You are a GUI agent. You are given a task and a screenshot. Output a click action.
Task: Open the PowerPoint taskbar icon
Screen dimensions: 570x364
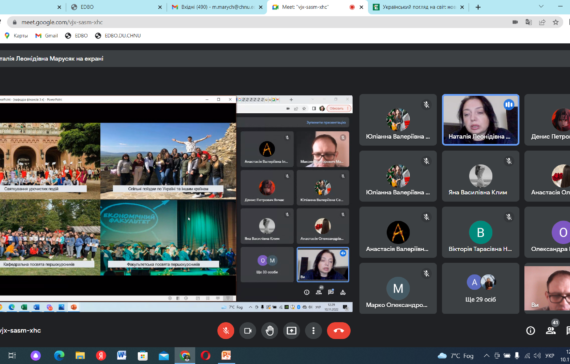point(226,355)
